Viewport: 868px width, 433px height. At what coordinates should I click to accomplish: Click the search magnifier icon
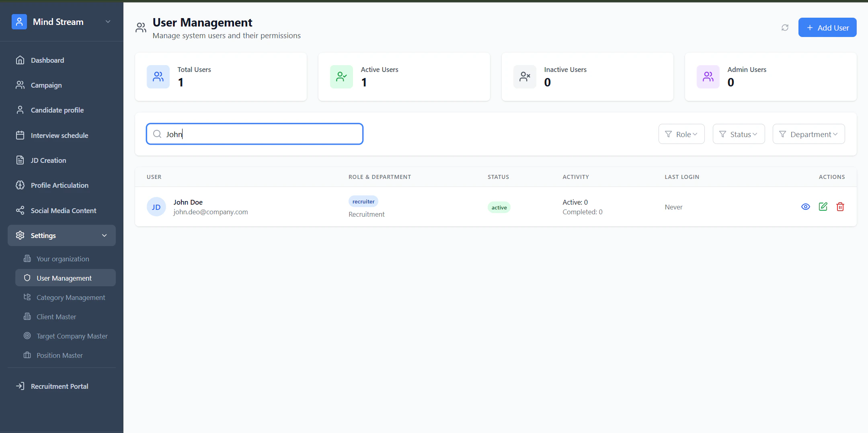[x=157, y=134]
